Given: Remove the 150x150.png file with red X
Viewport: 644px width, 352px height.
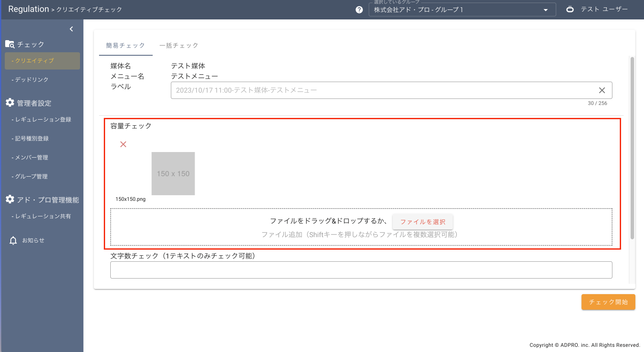Looking at the screenshot, I should click(123, 144).
